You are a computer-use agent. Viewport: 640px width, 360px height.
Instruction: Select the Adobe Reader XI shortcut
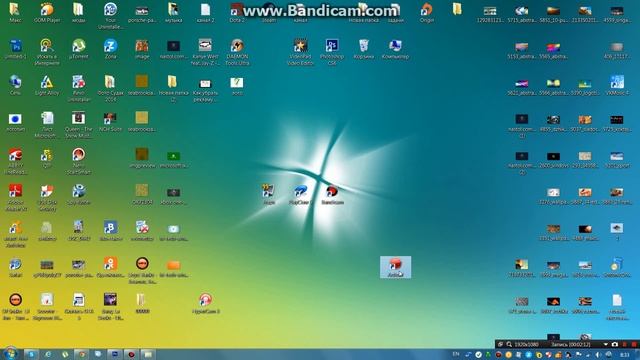(x=15, y=197)
